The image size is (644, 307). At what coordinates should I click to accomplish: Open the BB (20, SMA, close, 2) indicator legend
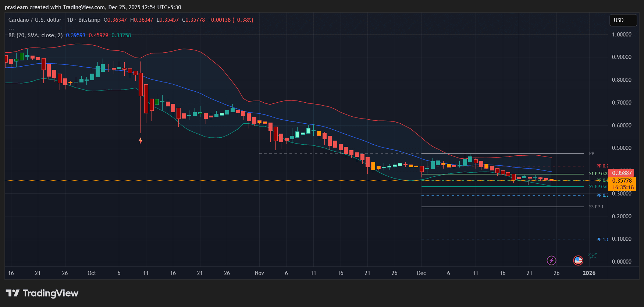click(x=36, y=35)
